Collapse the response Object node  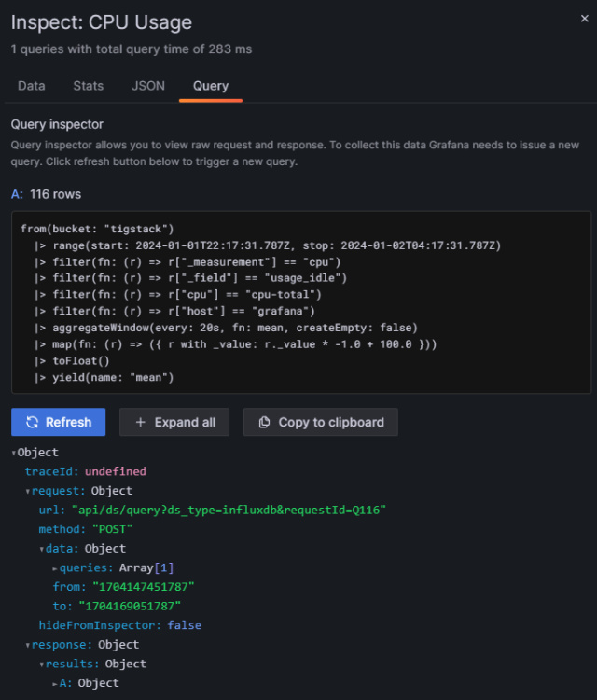tap(28, 645)
